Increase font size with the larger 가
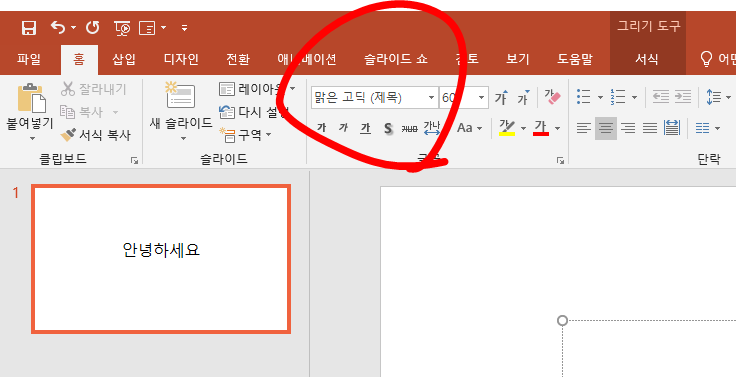This screenshot has width=736, height=377. click(x=501, y=98)
